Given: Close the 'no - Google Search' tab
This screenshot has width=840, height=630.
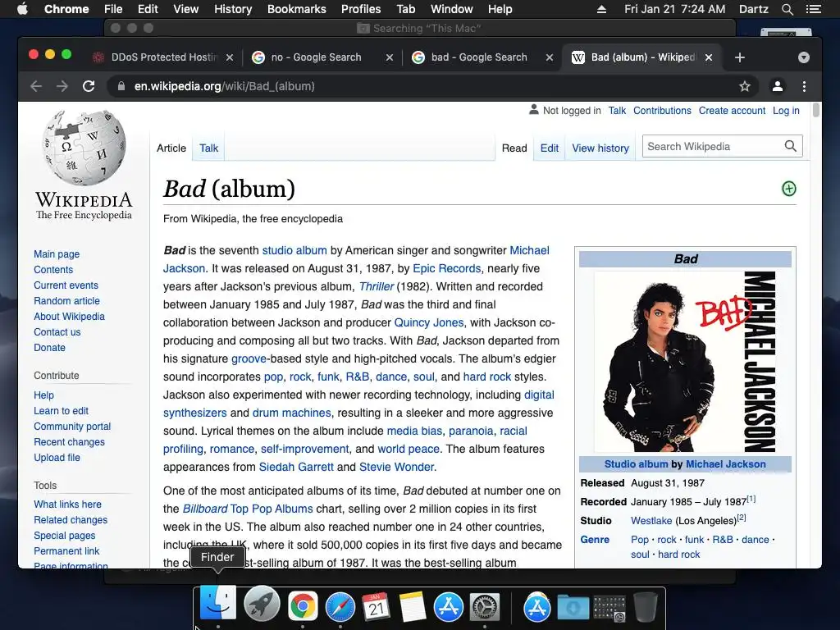Looking at the screenshot, I should (390, 57).
